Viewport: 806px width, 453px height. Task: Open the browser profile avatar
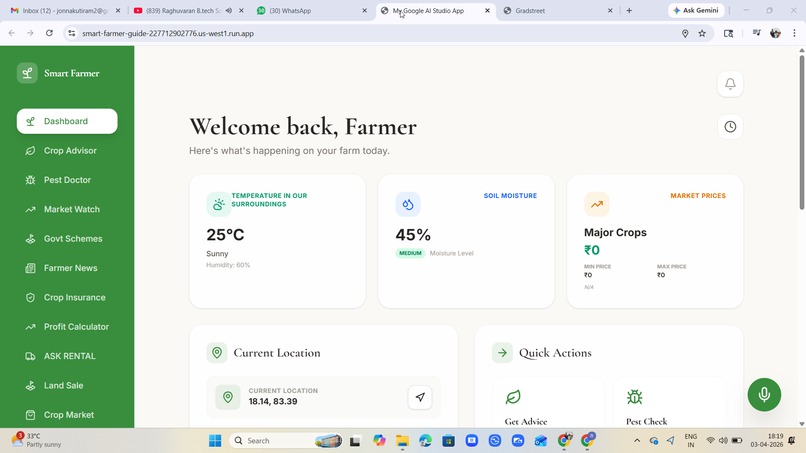click(x=775, y=33)
